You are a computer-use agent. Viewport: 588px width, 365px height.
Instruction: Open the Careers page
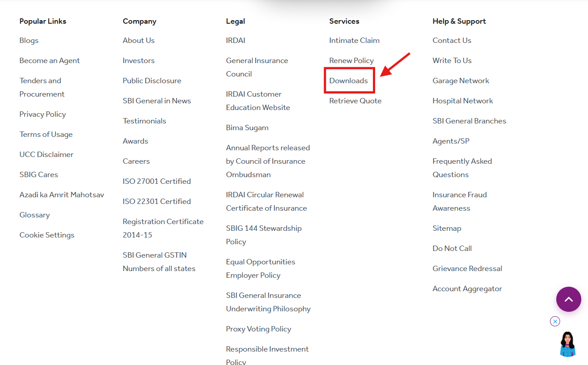(136, 161)
